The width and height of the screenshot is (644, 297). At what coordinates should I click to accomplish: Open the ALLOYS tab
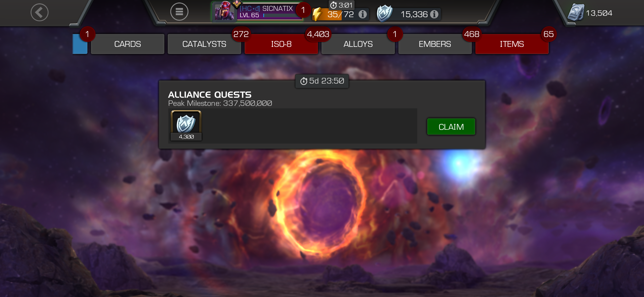pyautogui.click(x=358, y=44)
